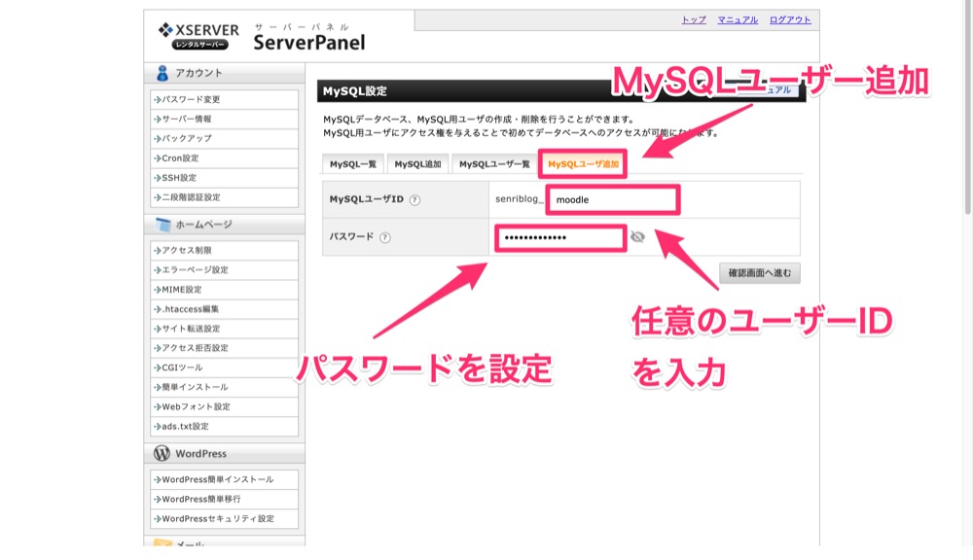Click the MySQL設定 heading
This screenshot has height=560, width=973.
(x=355, y=91)
